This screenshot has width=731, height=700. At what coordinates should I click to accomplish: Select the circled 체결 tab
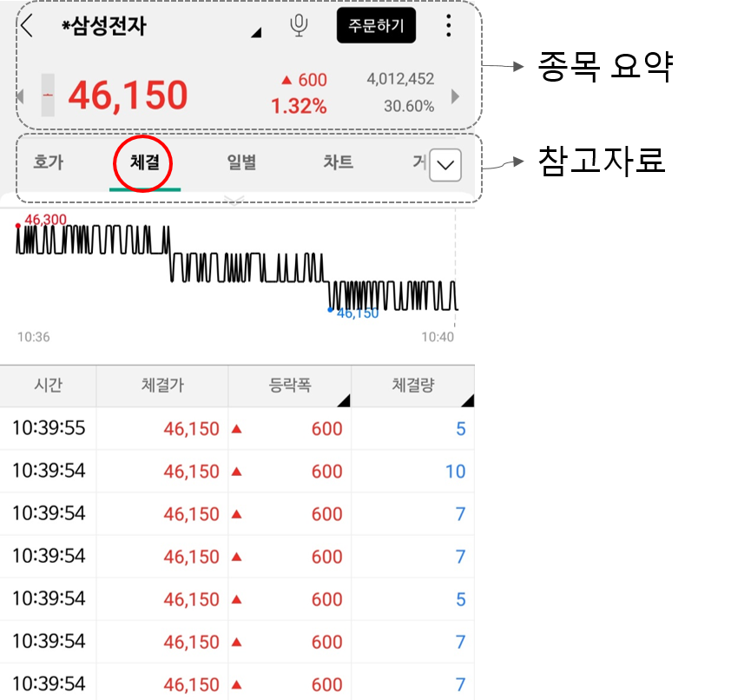142,163
